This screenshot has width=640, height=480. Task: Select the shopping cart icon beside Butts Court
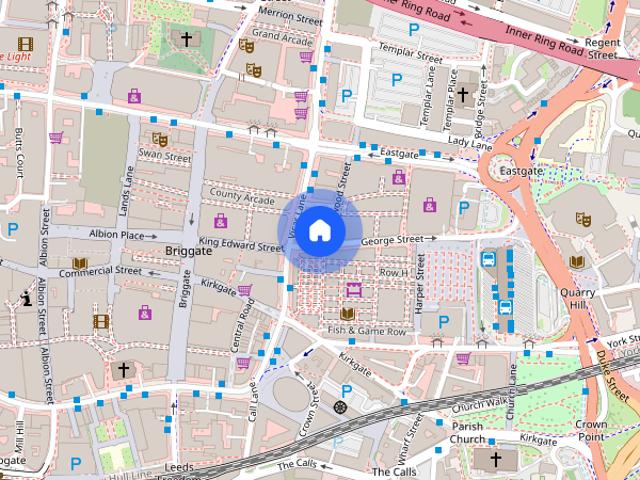coord(56,137)
